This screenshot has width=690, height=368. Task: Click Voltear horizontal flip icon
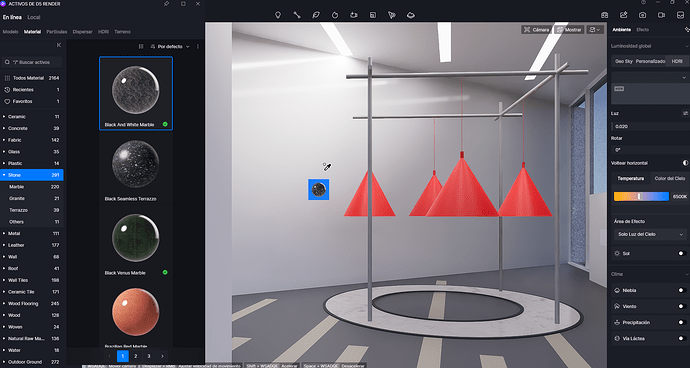(685, 163)
